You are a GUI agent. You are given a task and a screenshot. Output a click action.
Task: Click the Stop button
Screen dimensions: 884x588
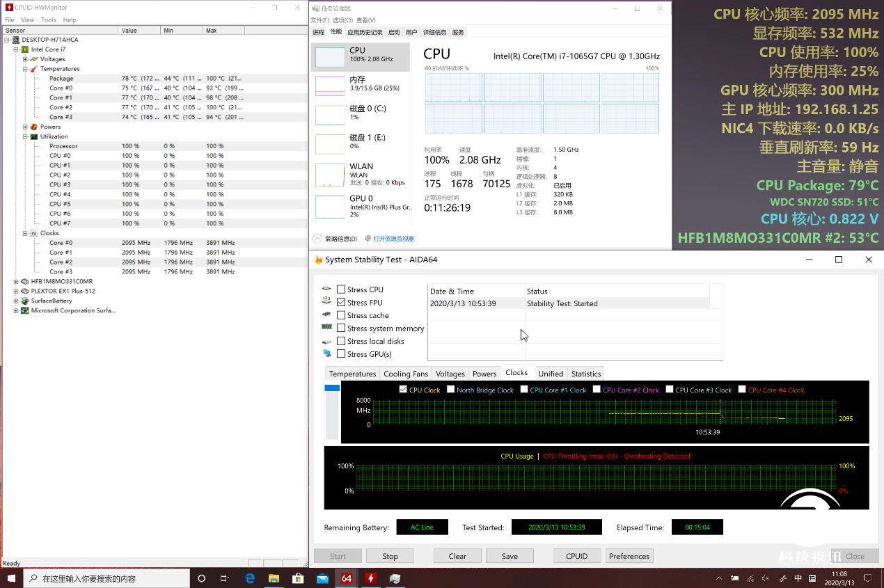[x=390, y=556]
